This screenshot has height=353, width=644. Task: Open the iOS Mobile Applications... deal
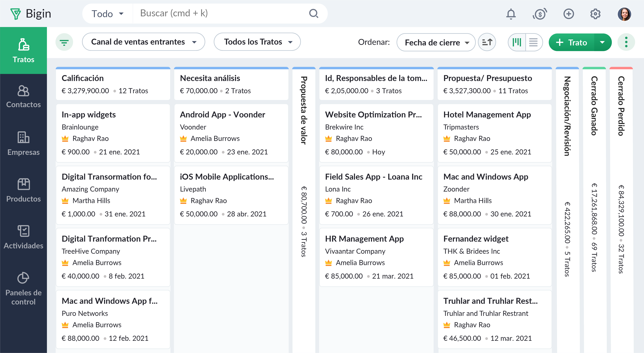pyautogui.click(x=231, y=195)
